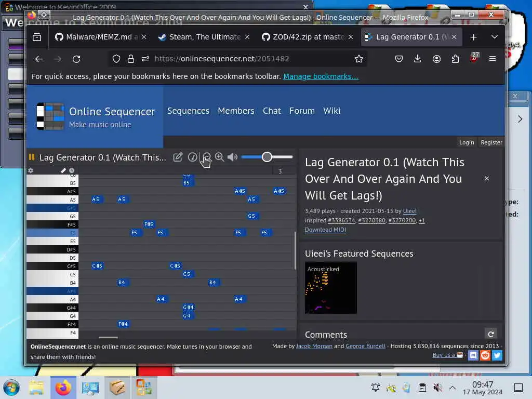
Task: Adjust the sequencer volume slider
Action: click(267, 157)
